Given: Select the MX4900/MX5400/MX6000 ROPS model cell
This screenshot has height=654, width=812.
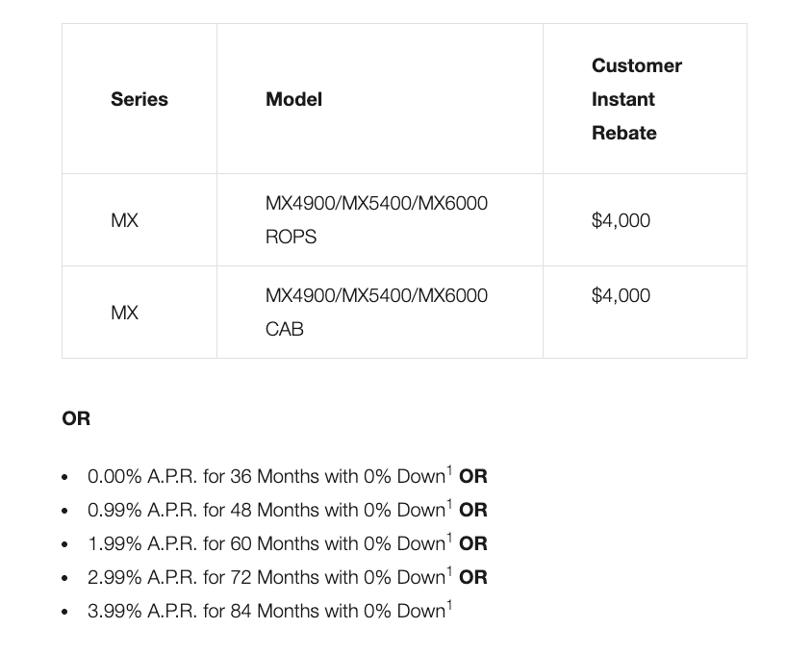Looking at the screenshot, I should [376, 219].
